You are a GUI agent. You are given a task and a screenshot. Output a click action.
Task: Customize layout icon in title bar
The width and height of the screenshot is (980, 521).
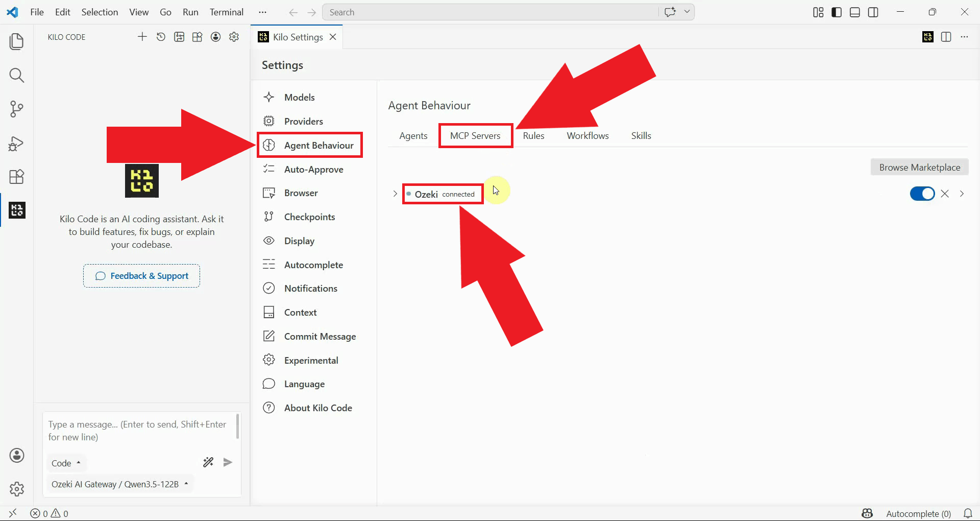tap(818, 12)
